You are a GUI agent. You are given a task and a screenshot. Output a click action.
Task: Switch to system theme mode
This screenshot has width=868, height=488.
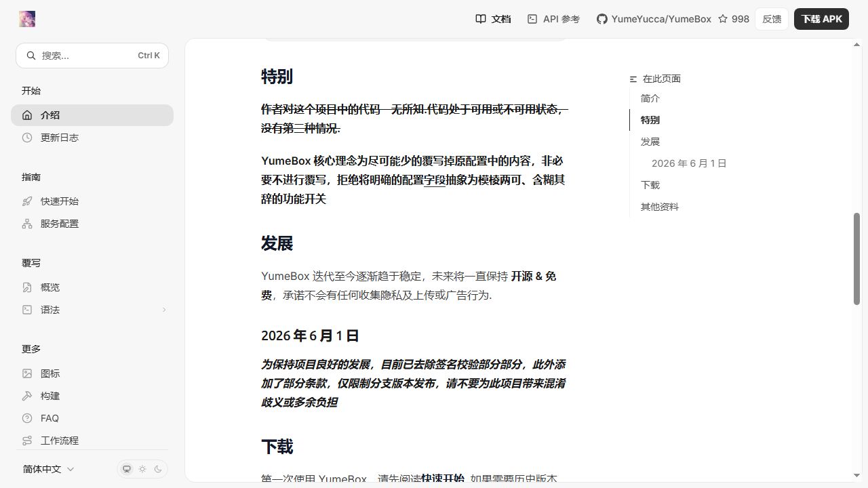point(127,469)
